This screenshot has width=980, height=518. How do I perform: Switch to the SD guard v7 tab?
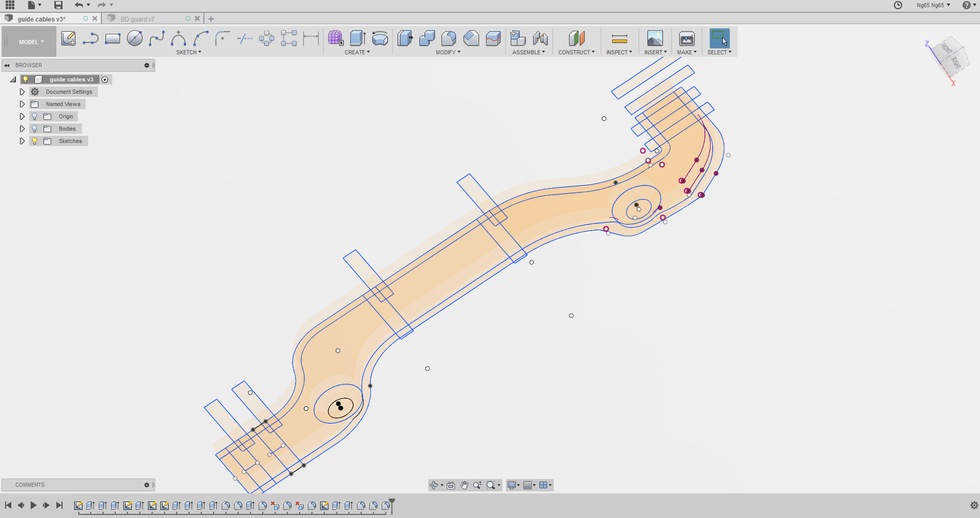click(x=137, y=19)
